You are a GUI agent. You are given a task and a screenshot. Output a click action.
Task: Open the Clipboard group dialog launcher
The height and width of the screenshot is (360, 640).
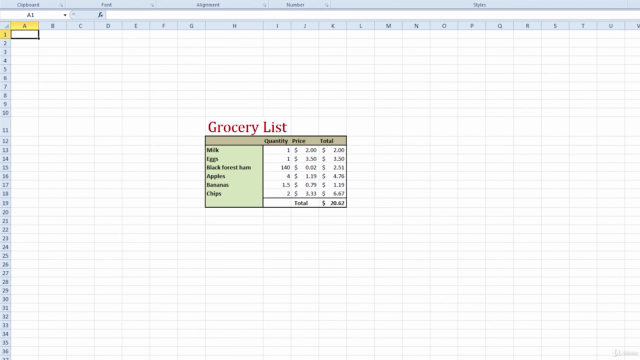tap(61, 5)
